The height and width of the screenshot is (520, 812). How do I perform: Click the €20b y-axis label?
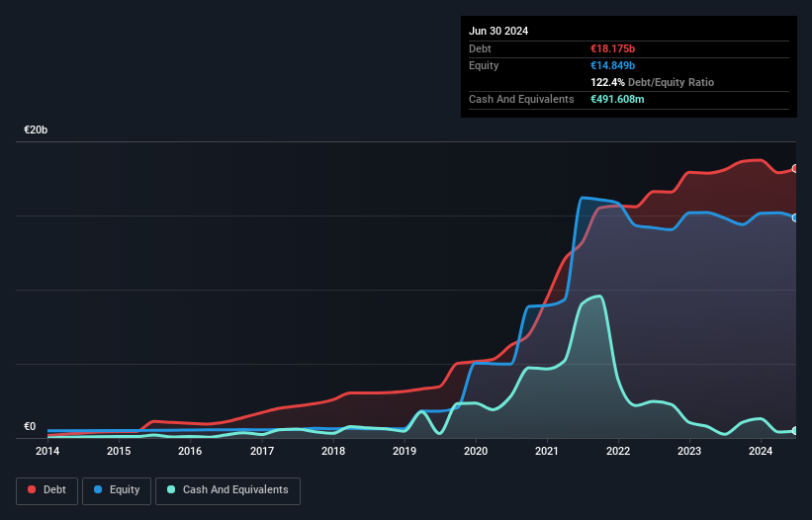36,130
